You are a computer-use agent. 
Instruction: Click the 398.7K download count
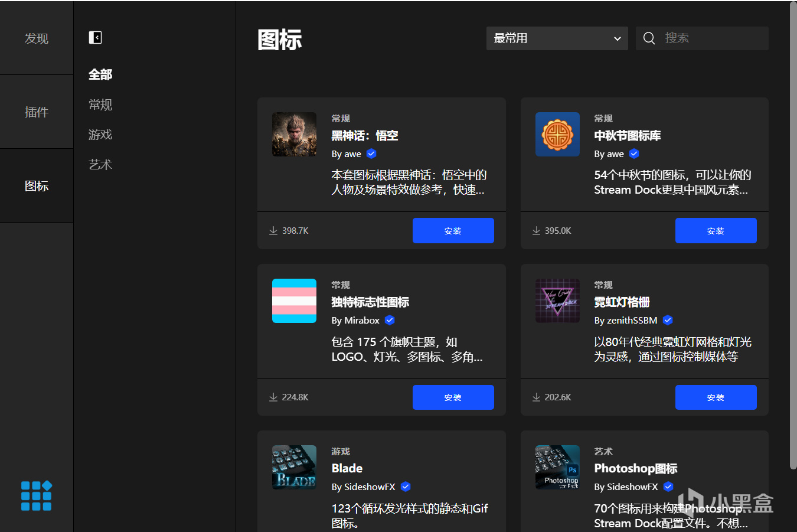coord(295,231)
